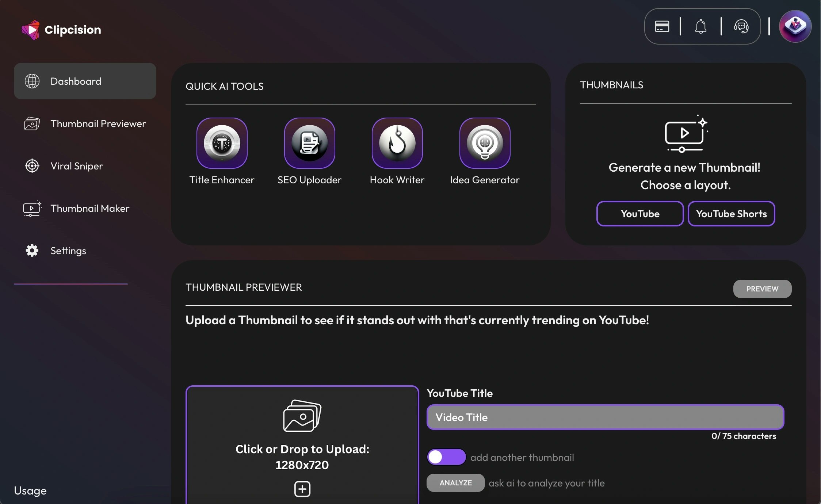Choose the YouTube thumbnail layout

point(640,214)
